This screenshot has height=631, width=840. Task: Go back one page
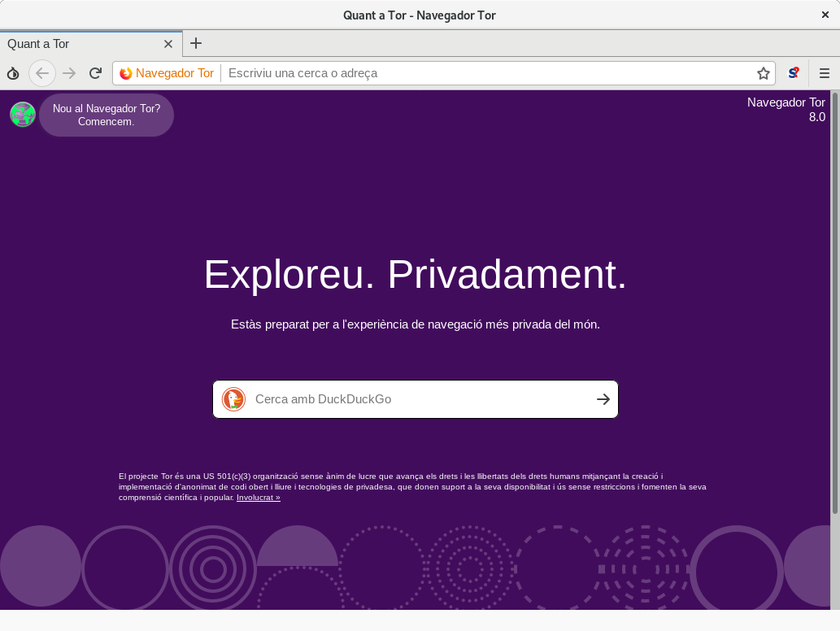tap(42, 73)
